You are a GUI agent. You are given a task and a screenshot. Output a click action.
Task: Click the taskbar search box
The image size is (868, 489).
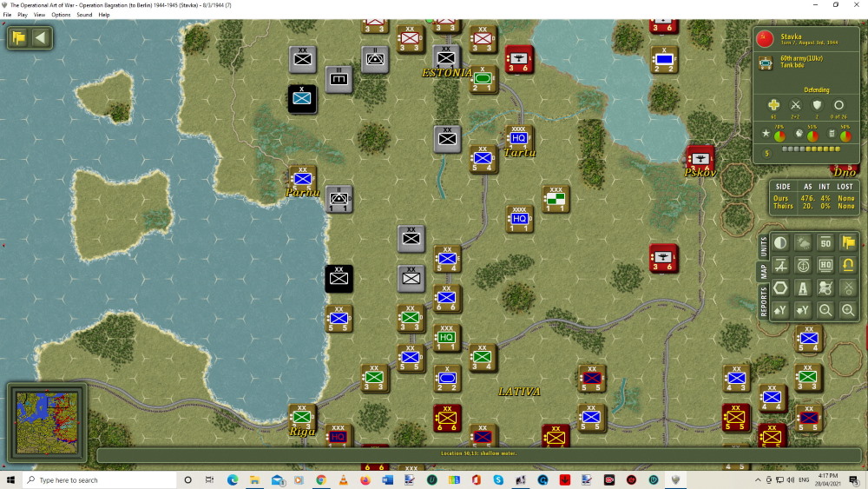(100, 479)
